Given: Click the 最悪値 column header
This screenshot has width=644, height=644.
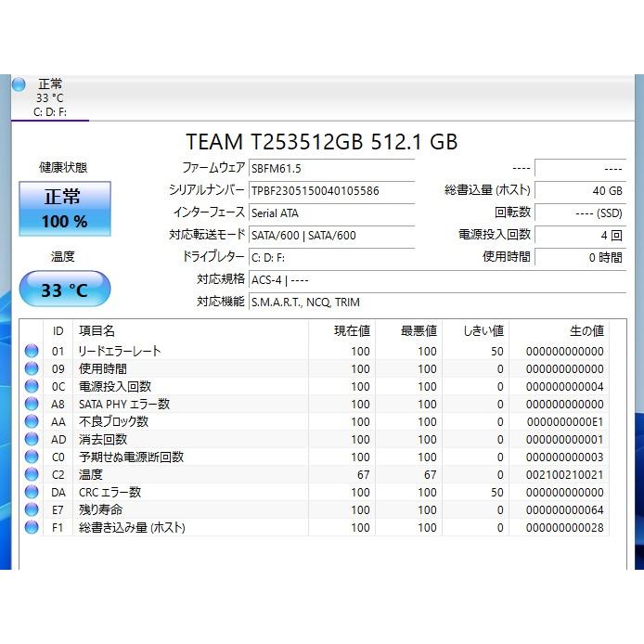Looking at the screenshot, I should pos(408,331).
